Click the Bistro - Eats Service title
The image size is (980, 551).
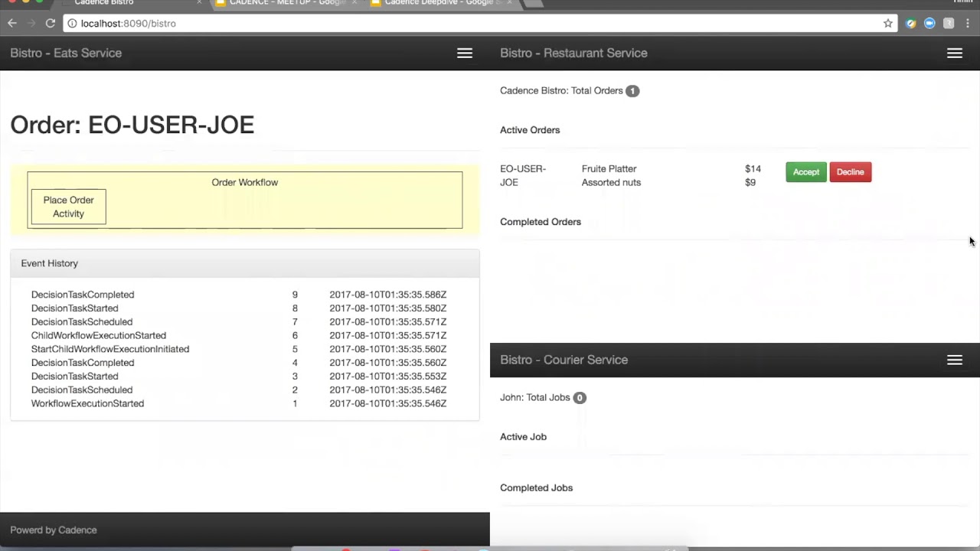(x=66, y=53)
